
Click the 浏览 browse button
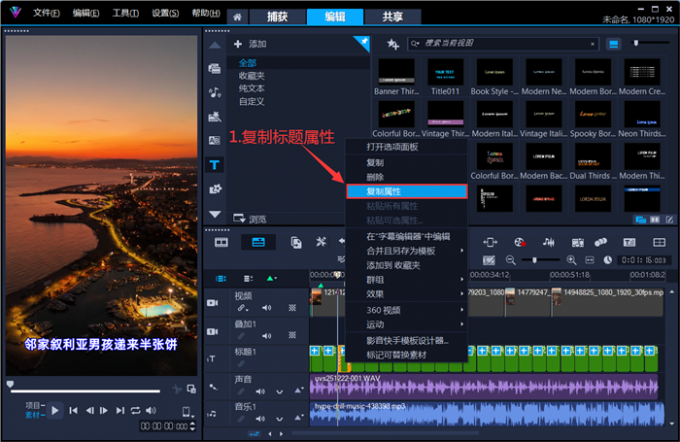point(250,218)
